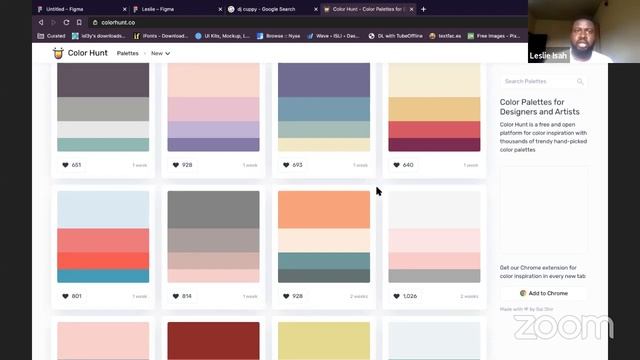Viewport: 640px width, 360px height.
Task: Select the dark red swatch in bottom row
Action: (x=213, y=341)
